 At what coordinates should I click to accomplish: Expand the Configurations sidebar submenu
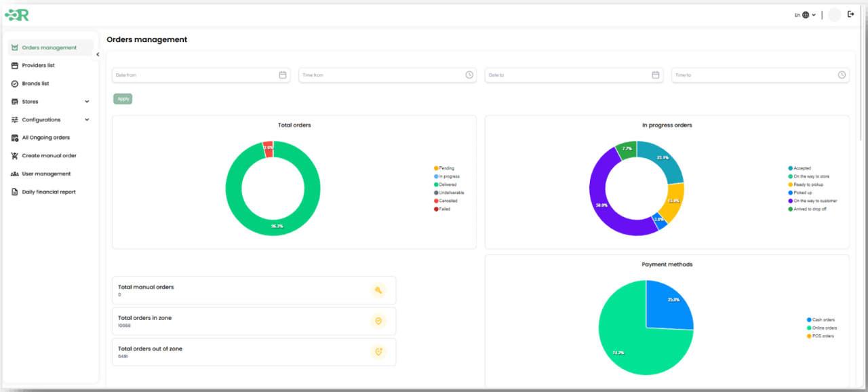coord(87,120)
